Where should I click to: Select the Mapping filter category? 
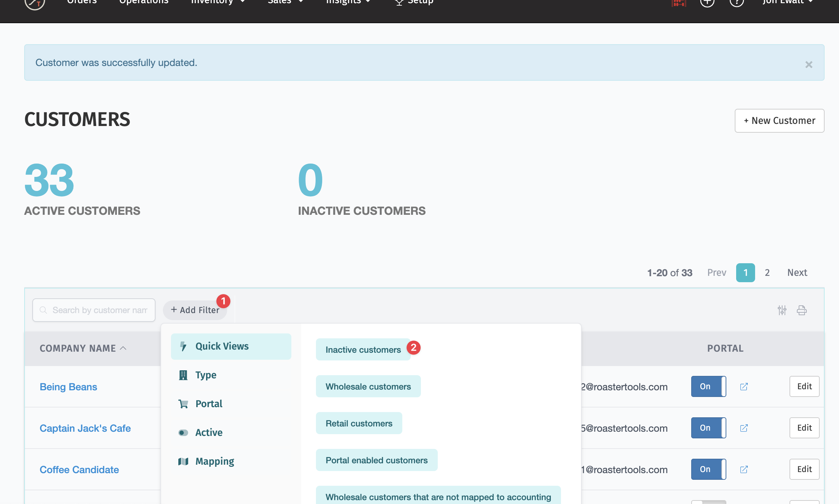(214, 461)
